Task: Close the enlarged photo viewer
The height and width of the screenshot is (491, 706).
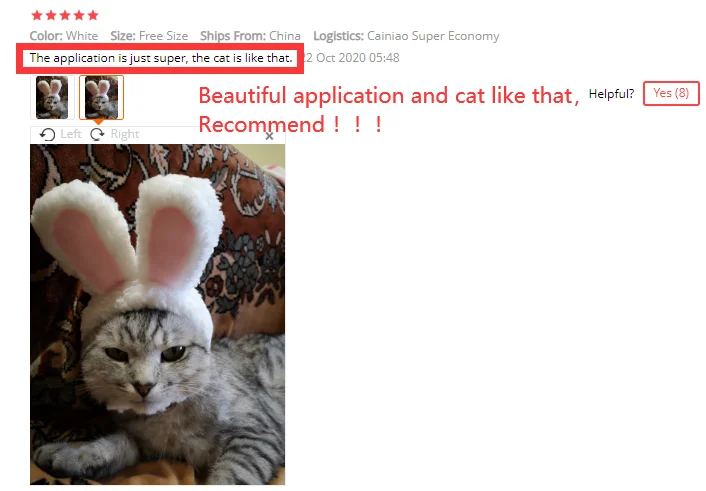Action: pyautogui.click(x=269, y=136)
